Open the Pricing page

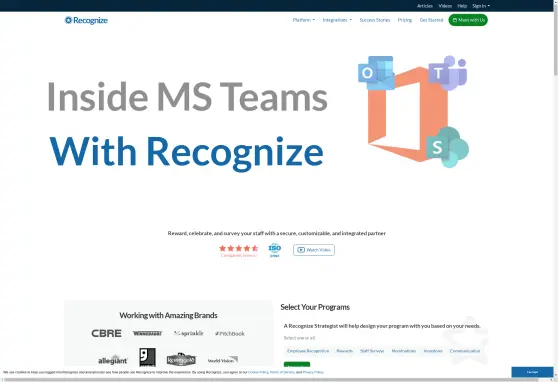click(405, 20)
